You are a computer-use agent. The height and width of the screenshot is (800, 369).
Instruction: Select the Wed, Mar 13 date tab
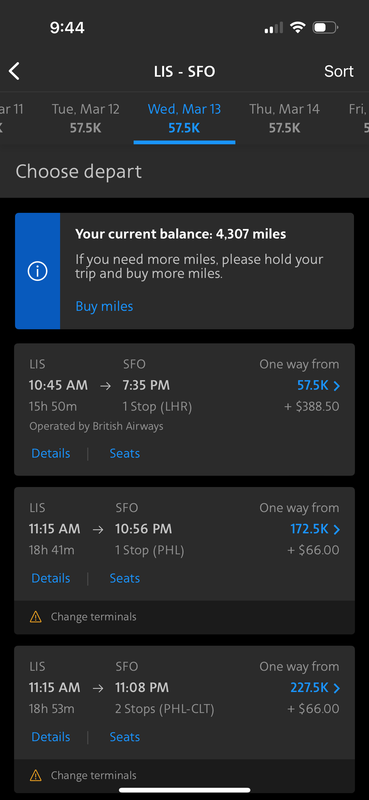tap(184, 118)
